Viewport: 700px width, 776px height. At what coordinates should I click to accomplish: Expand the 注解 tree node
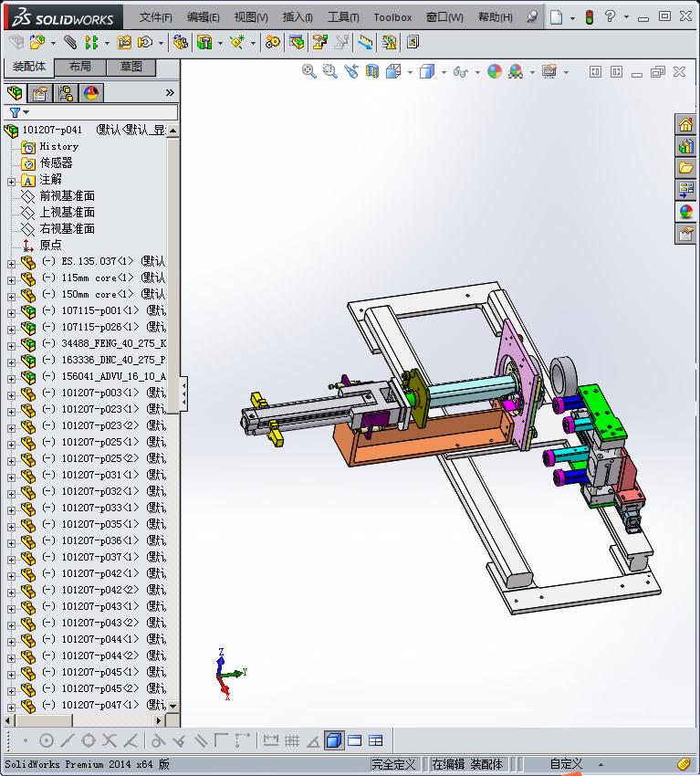click(x=11, y=182)
